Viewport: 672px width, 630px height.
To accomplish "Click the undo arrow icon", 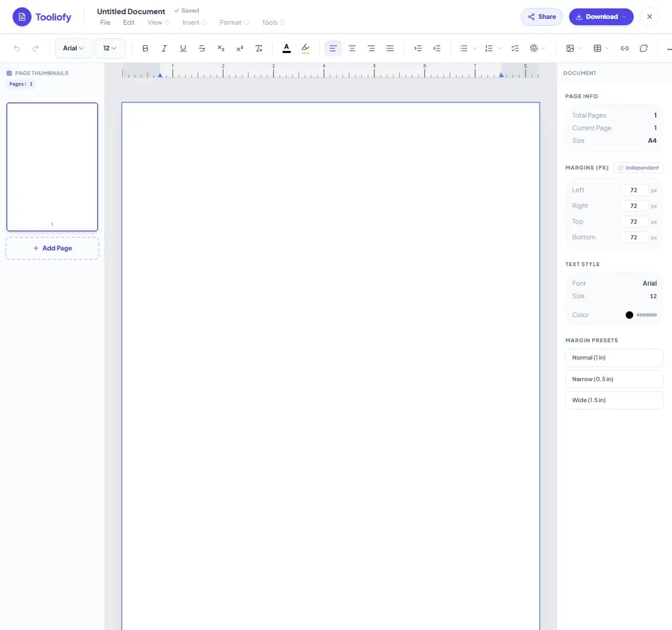I will [x=17, y=48].
